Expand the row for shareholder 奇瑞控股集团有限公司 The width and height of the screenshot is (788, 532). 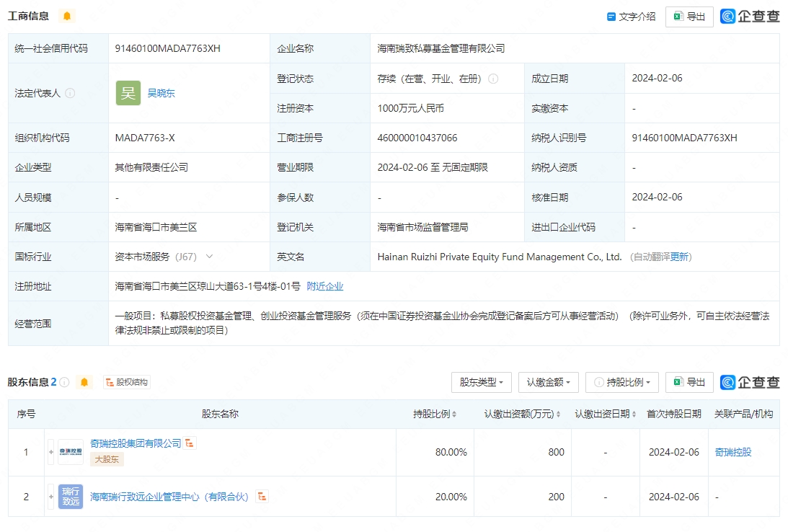click(x=51, y=452)
